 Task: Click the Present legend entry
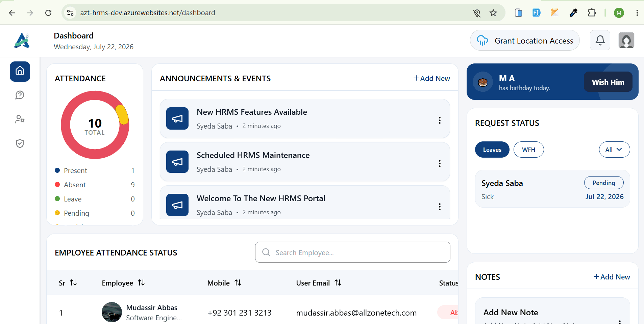[95, 170]
